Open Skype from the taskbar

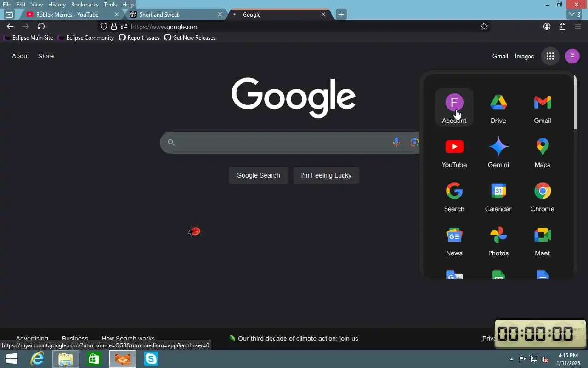click(151, 359)
